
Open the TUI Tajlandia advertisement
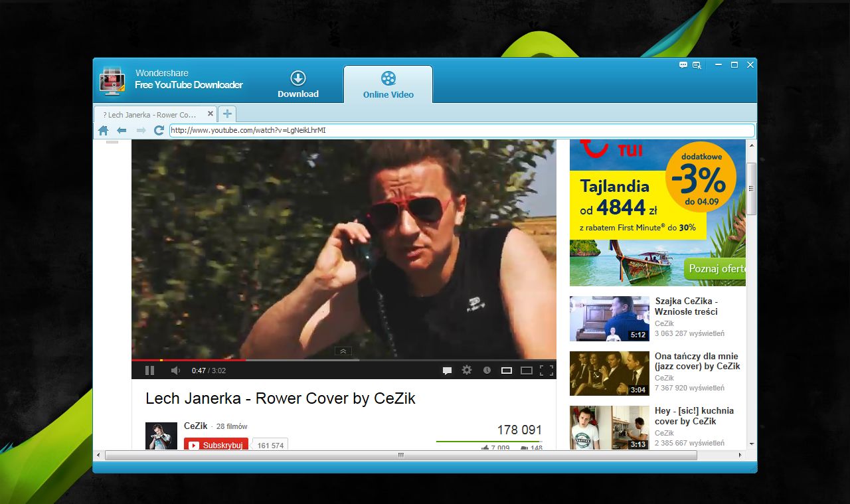tap(657, 212)
